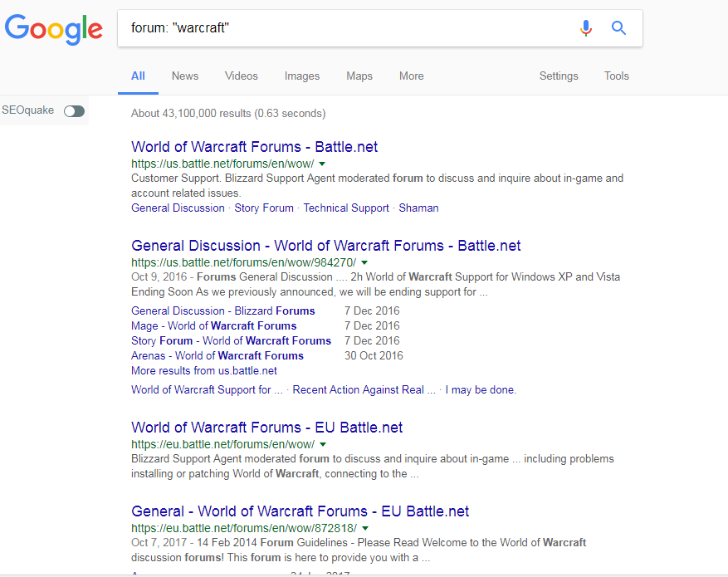Viewport: 728px width, 577px height.
Task: Open the search Tools options
Action: (x=616, y=76)
